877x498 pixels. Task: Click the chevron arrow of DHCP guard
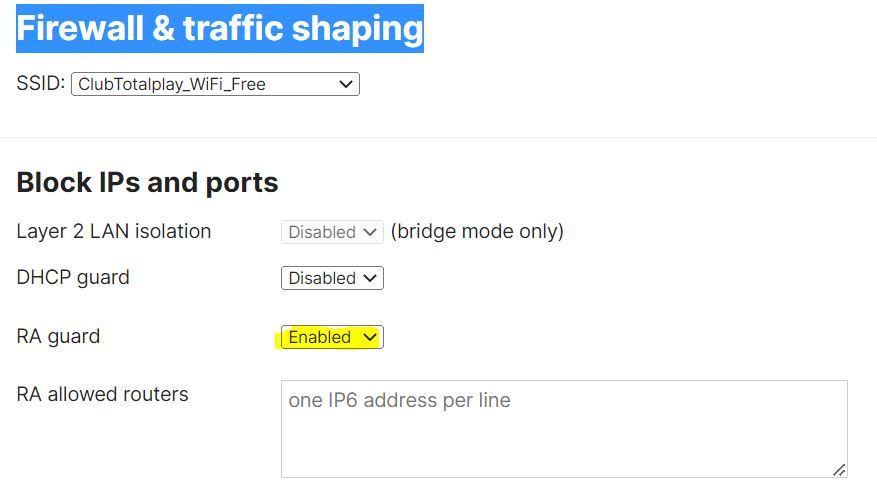(x=370, y=278)
